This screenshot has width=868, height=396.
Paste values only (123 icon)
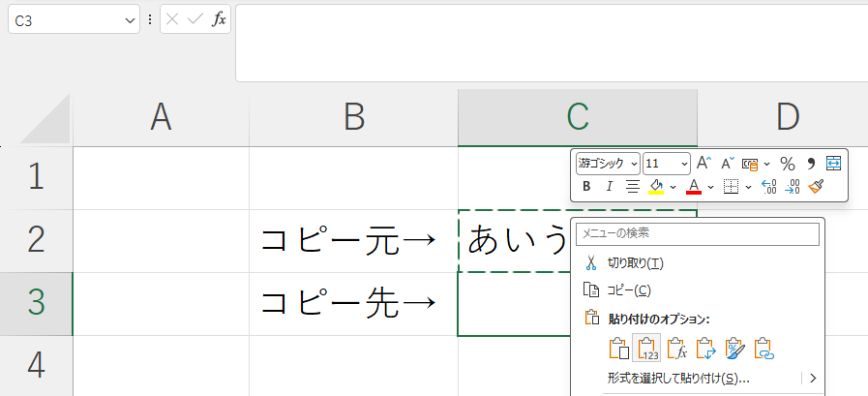pos(647,349)
